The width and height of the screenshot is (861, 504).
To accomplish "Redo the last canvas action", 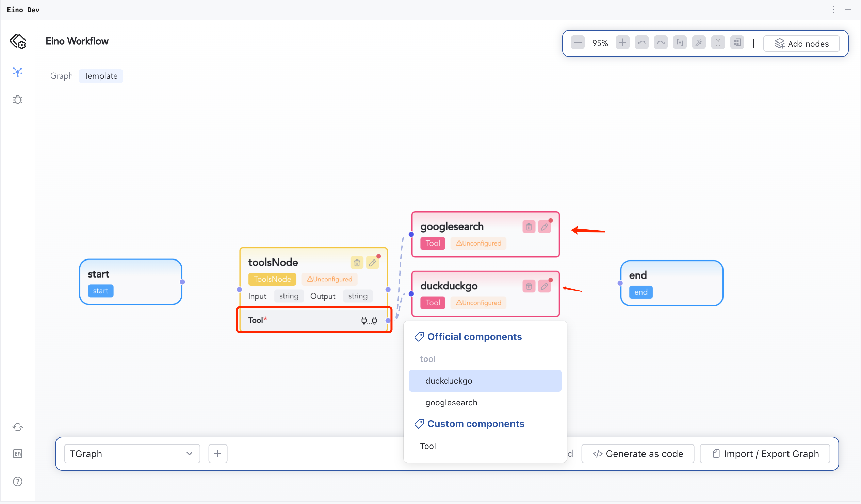I will click(x=661, y=43).
